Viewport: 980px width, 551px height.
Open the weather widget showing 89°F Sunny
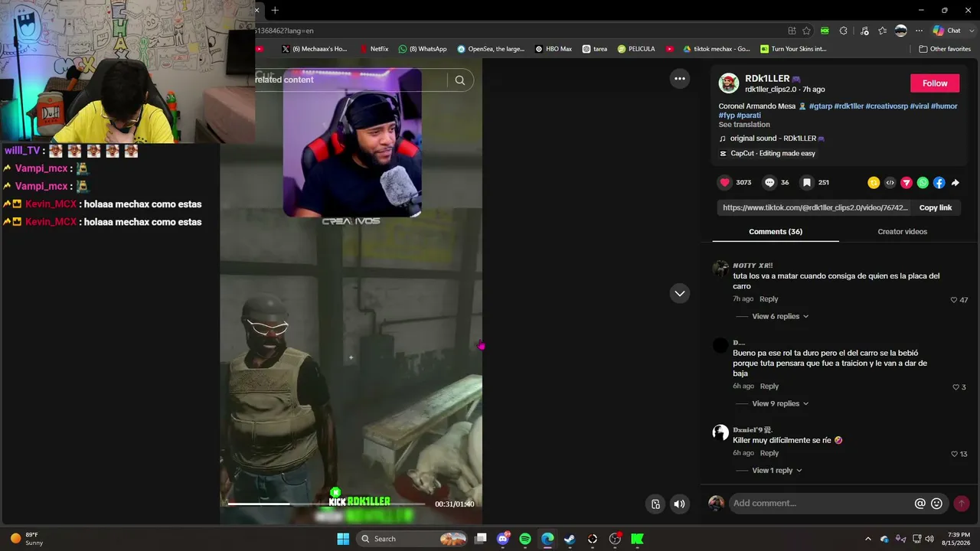pos(27,539)
